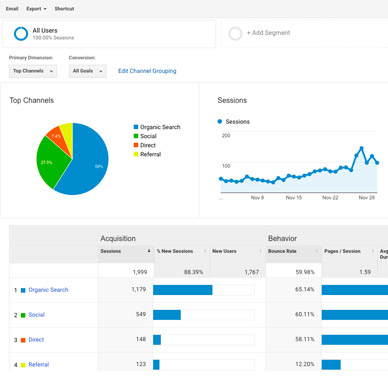Click Organic Search blue legend swatch
Screen dimensions: 388x388
tap(136, 127)
